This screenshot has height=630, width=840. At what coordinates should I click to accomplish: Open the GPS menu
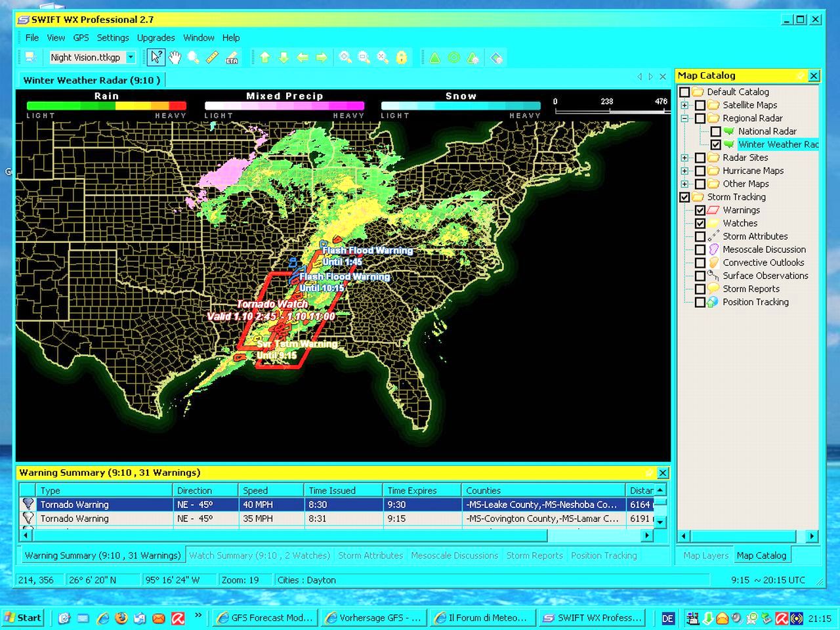pos(81,37)
